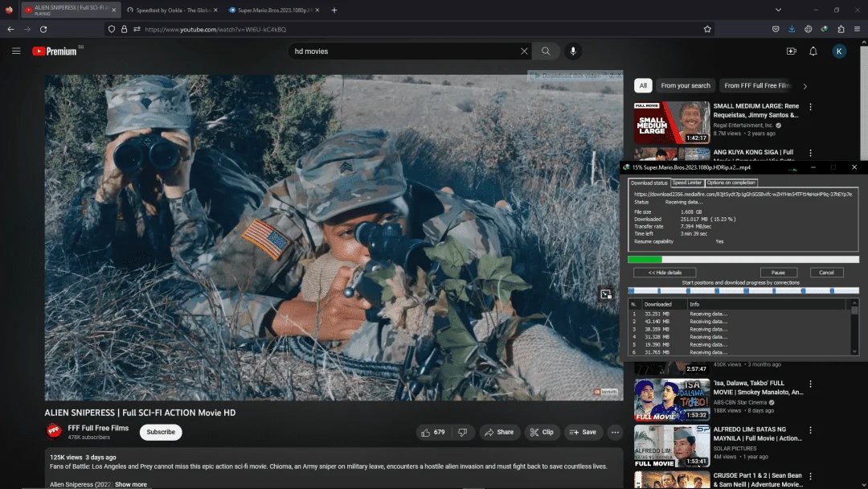Close the ALIEN SNIPERESS tab
The height and width of the screenshot is (489, 868).
[x=113, y=10]
